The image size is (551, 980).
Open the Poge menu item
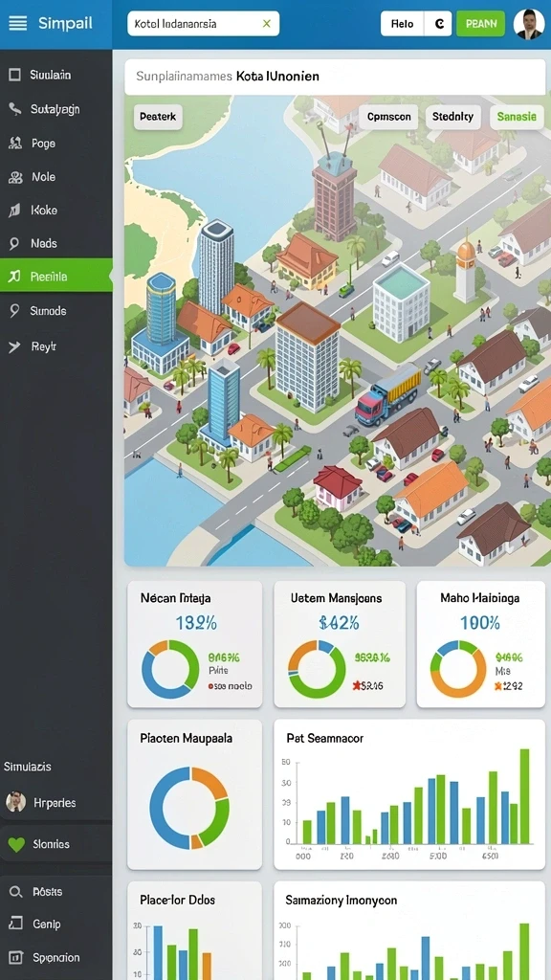click(56, 144)
